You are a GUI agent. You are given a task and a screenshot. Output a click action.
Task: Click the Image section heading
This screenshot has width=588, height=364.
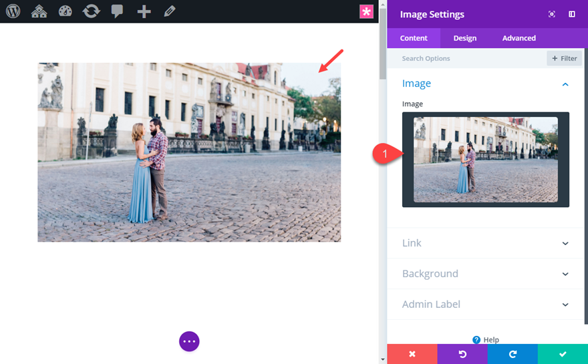pos(416,83)
